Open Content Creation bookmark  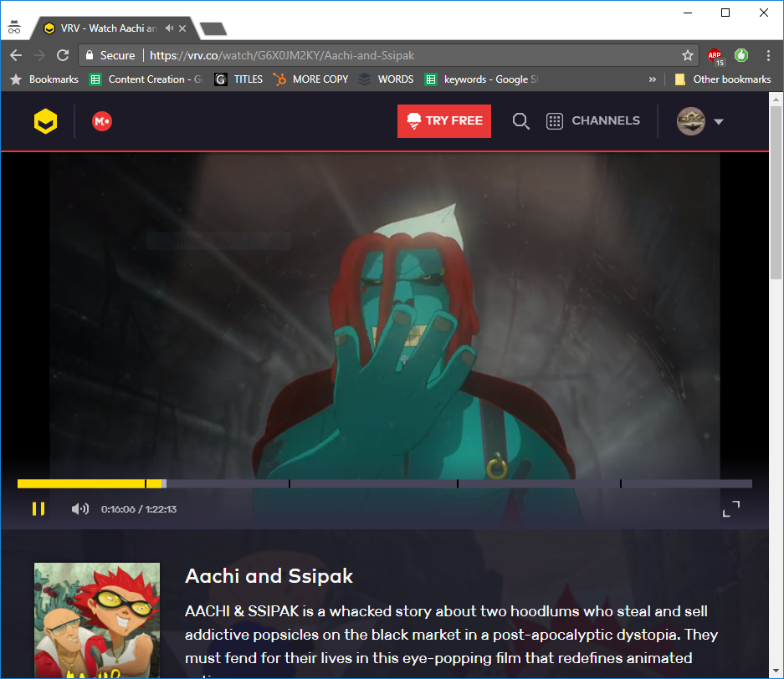146,79
